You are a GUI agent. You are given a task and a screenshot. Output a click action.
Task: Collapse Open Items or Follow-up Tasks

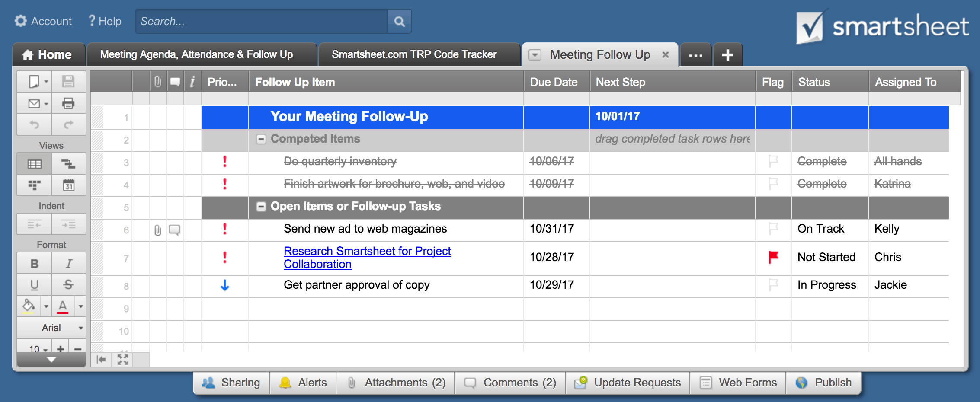coord(261,207)
